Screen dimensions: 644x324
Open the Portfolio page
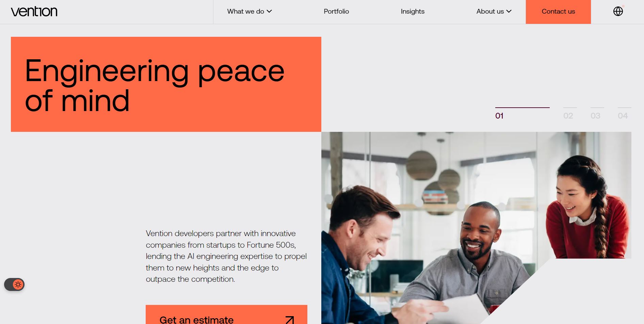coord(336,11)
